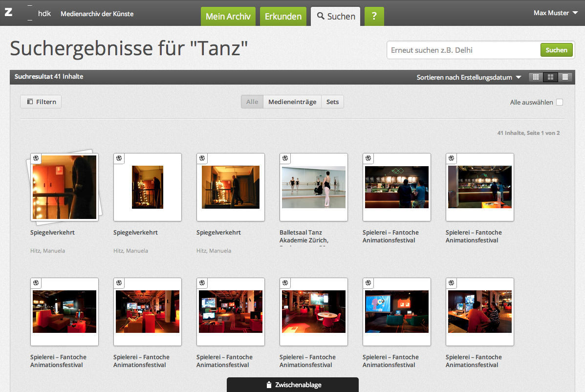
Task: Go to the Mein Archiv tab
Action: (228, 16)
